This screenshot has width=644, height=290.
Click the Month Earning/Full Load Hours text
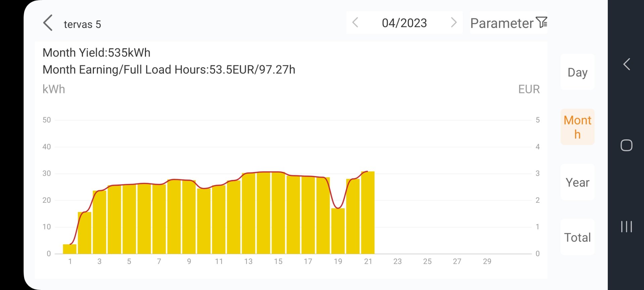pyautogui.click(x=169, y=69)
